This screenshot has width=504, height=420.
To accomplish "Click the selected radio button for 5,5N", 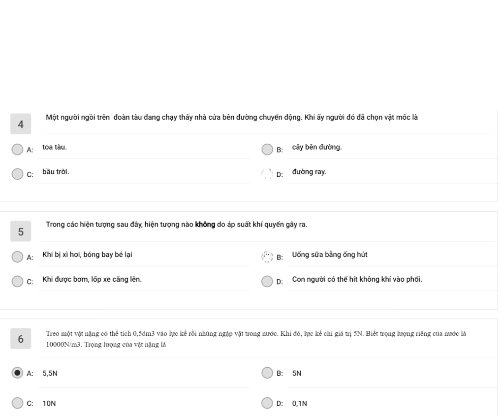I will [x=17, y=373].
